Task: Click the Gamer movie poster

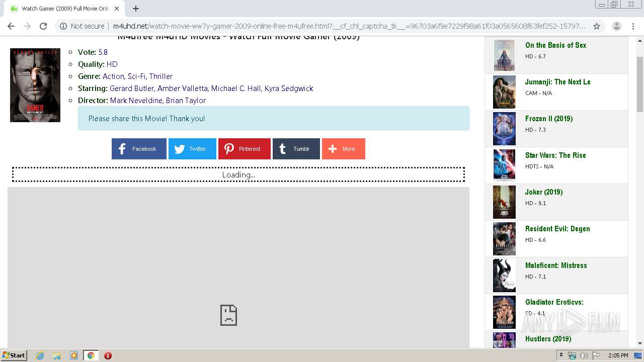Action: pyautogui.click(x=35, y=85)
